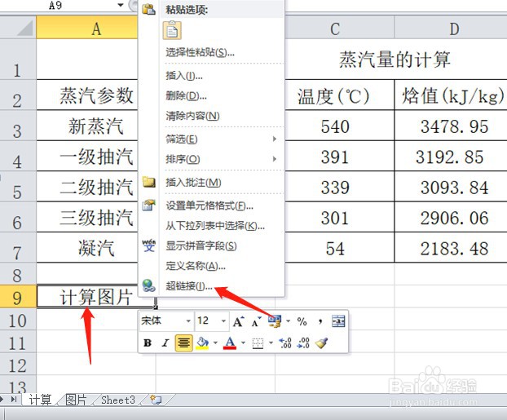Switch to the Sheet3 tab
The image size is (507, 420).
(118, 400)
